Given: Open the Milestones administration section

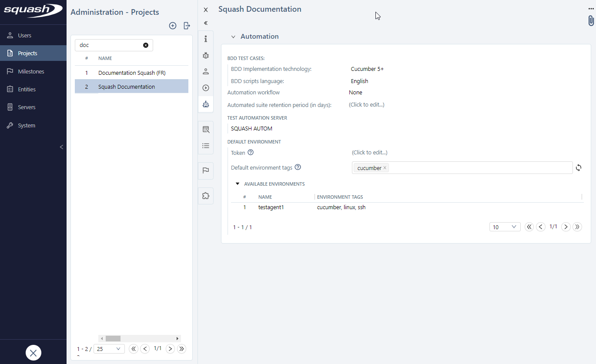Looking at the screenshot, I should (x=33, y=71).
